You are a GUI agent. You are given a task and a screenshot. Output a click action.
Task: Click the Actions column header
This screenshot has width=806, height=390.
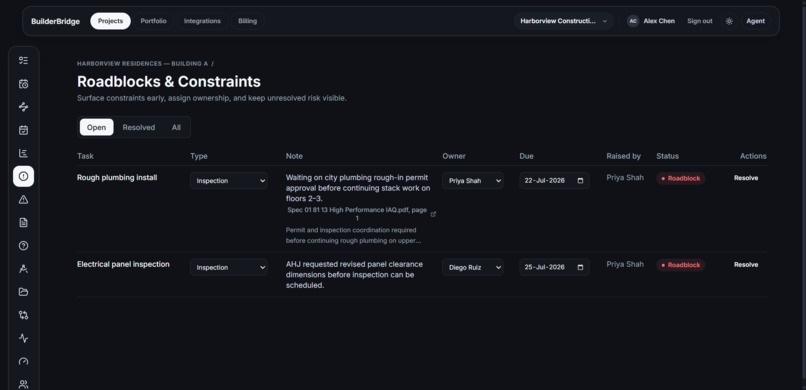click(753, 156)
